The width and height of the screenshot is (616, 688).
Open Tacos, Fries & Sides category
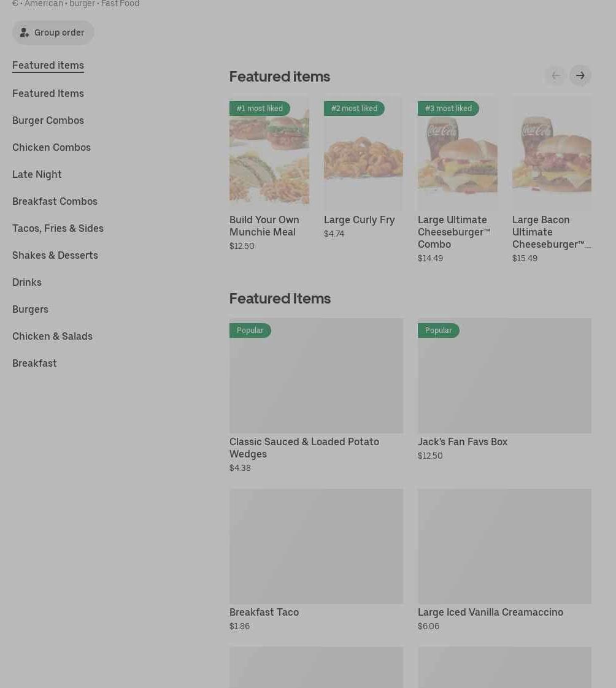click(x=58, y=228)
